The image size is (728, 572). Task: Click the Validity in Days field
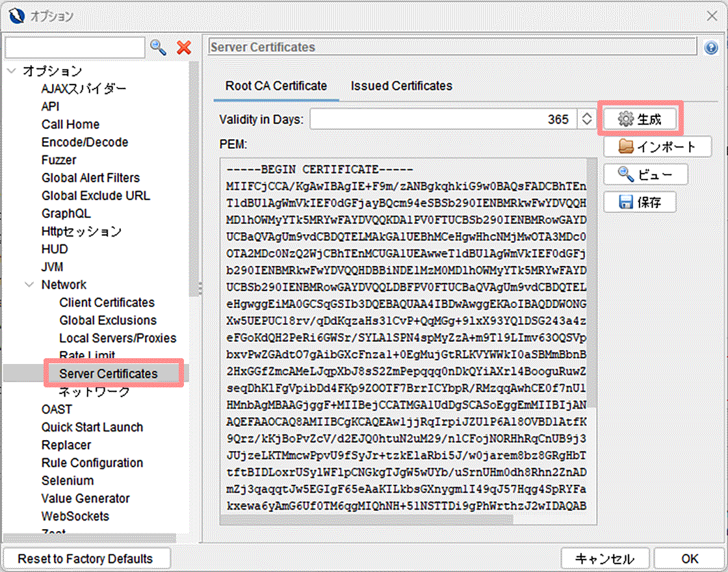point(443,120)
